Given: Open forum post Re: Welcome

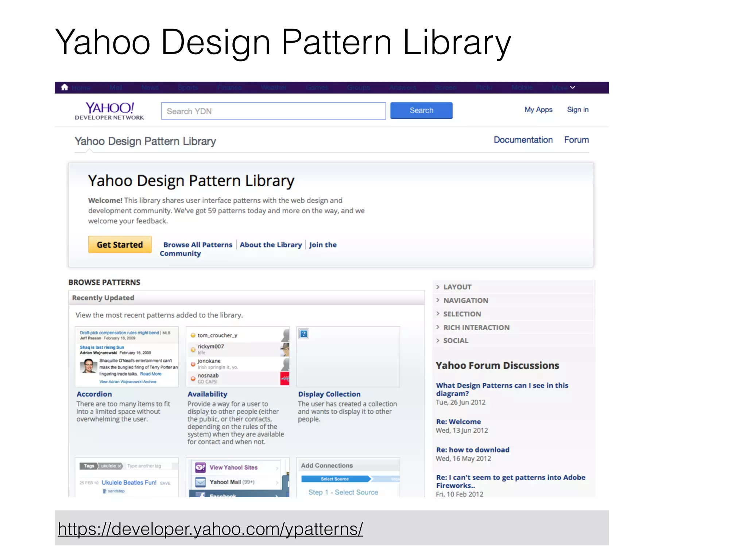Looking at the screenshot, I should [x=458, y=422].
